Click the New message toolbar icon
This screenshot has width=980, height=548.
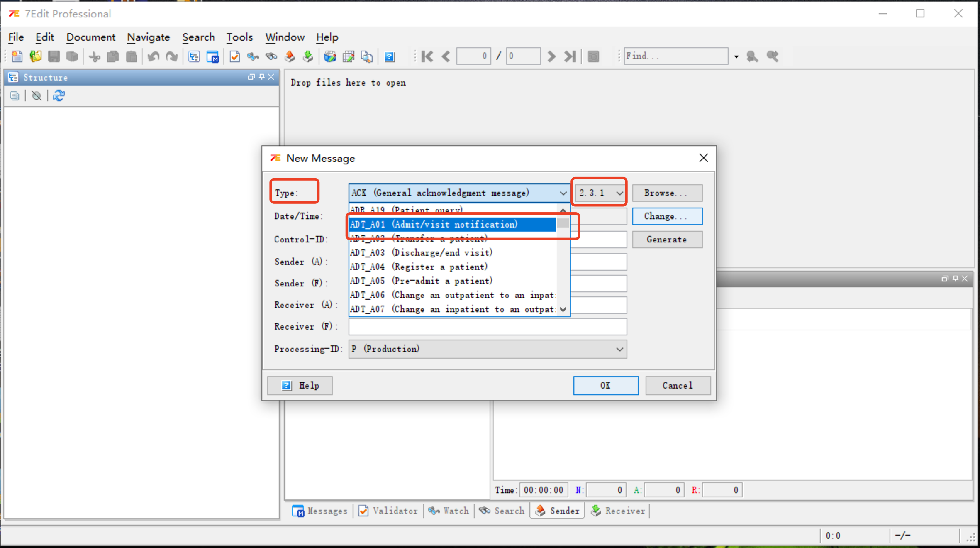pos(17,56)
